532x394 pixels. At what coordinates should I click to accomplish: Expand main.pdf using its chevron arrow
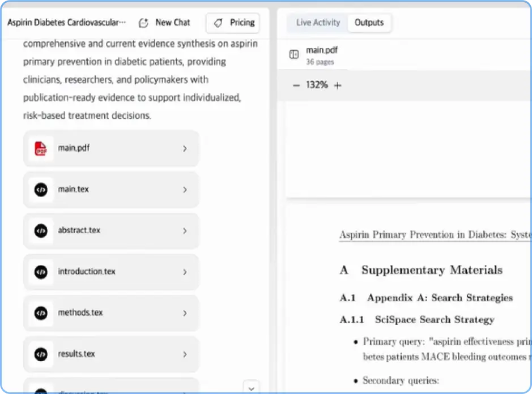tap(185, 148)
